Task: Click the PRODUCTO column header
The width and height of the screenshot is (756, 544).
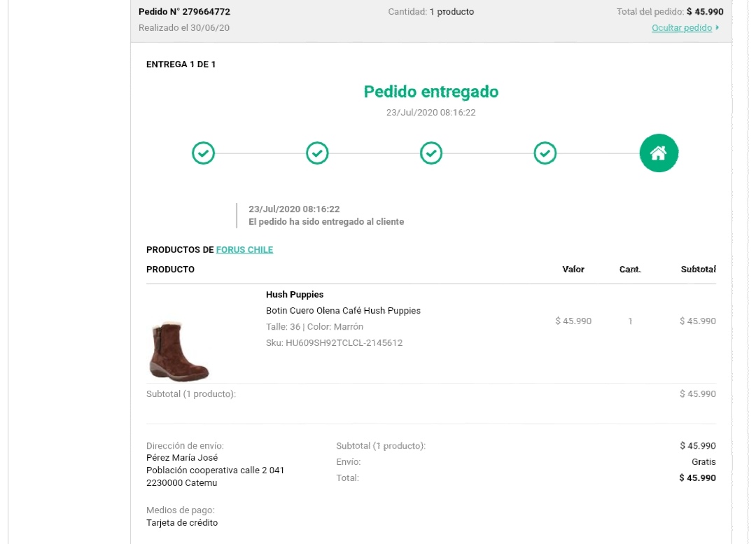Action: [170, 269]
